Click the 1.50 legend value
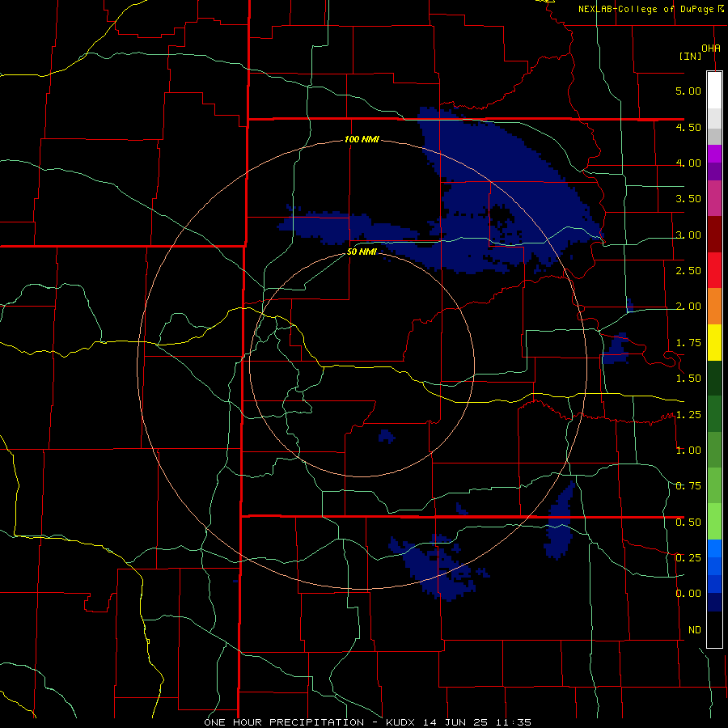This screenshot has height=728, width=728. [688, 379]
